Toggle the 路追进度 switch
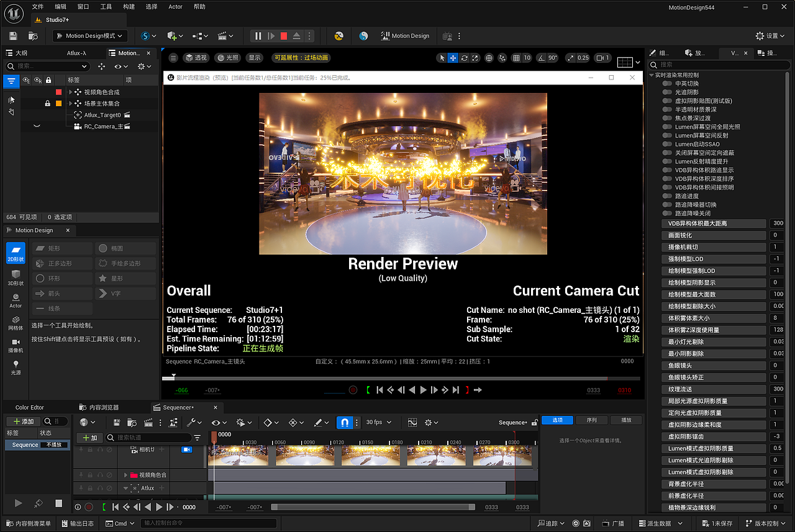This screenshot has height=532, width=795. click(667, 196)
